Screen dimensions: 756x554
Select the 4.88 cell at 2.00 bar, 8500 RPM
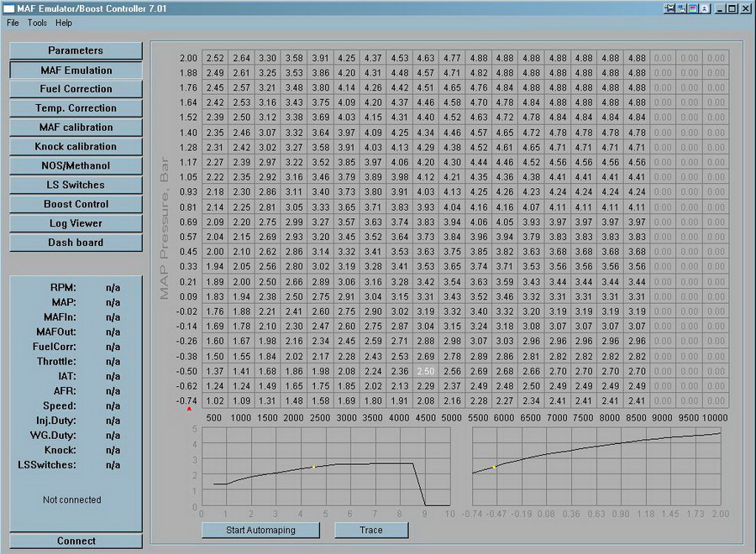point(637,58)
